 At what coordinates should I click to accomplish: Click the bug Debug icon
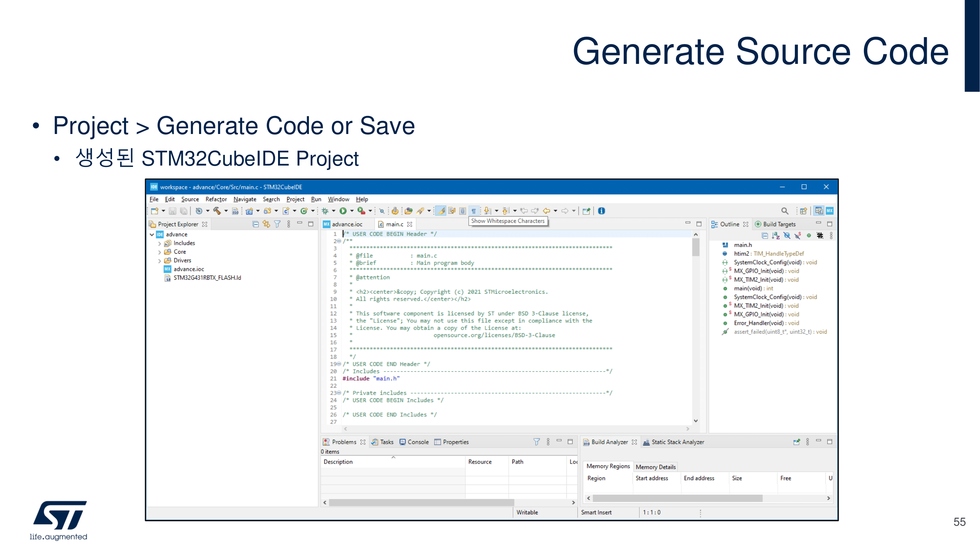[325, 211]
